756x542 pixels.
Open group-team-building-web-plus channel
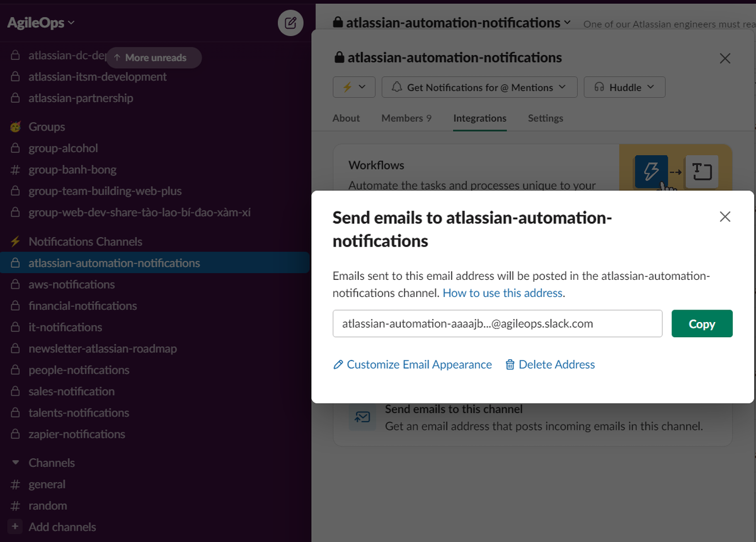click(154, 191)
